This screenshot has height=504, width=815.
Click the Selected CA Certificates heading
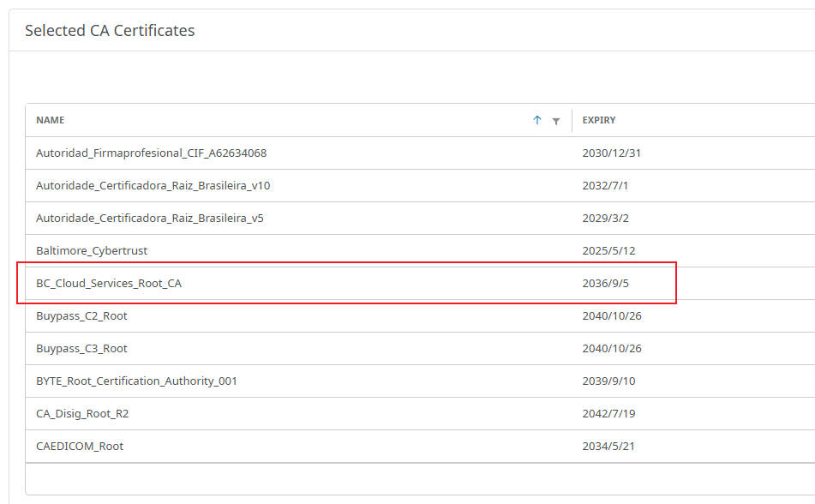[110, 31]
